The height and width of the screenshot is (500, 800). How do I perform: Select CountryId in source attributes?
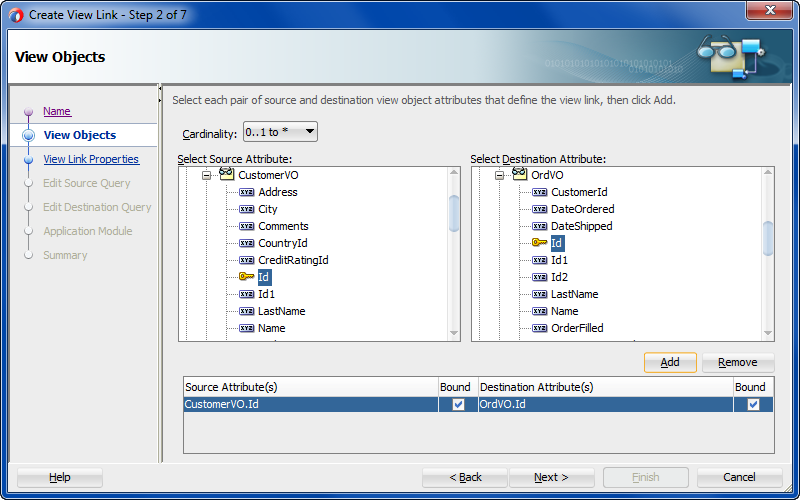point(283,243)
